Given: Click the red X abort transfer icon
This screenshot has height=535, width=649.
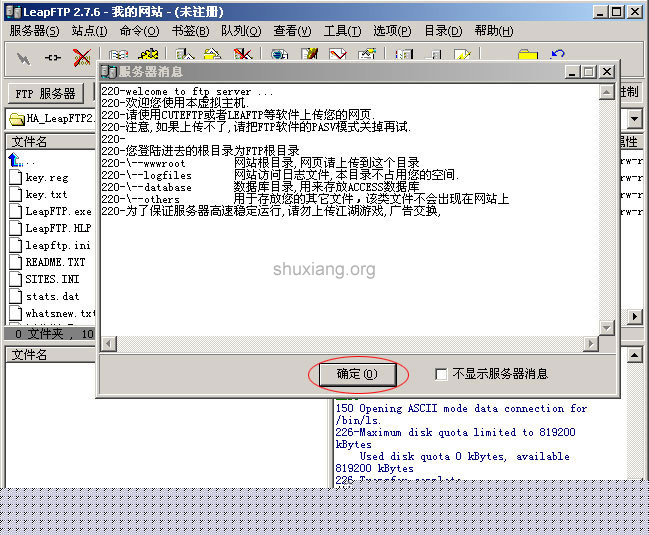Looking at the screenshot, I should 82,58.
